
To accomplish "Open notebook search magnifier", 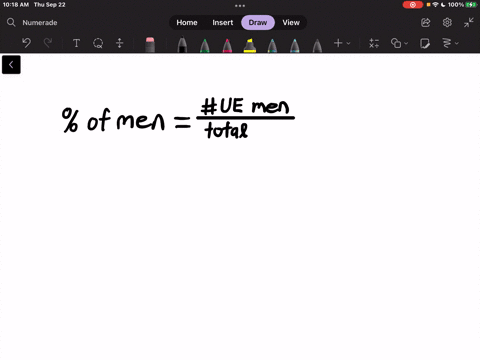I will click(11, 22).
